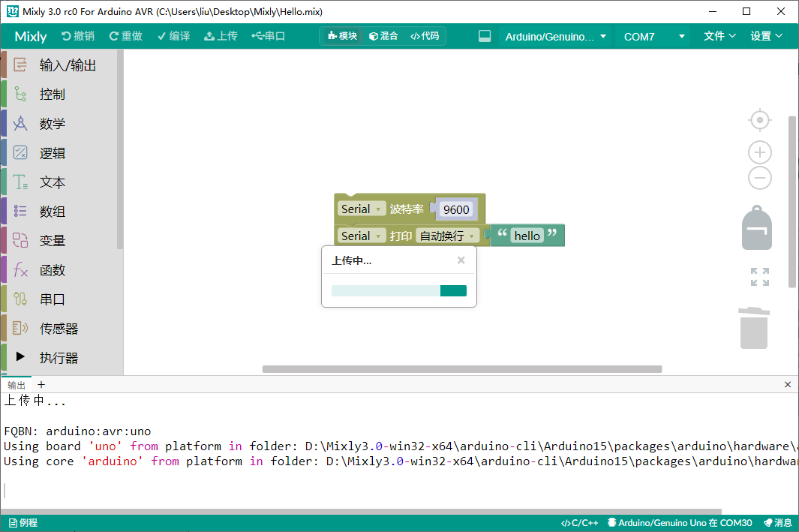Screen dimensions: 799x532
Task: Click the workspace vertical scrollbar
Action: click(x=791, y=202)
